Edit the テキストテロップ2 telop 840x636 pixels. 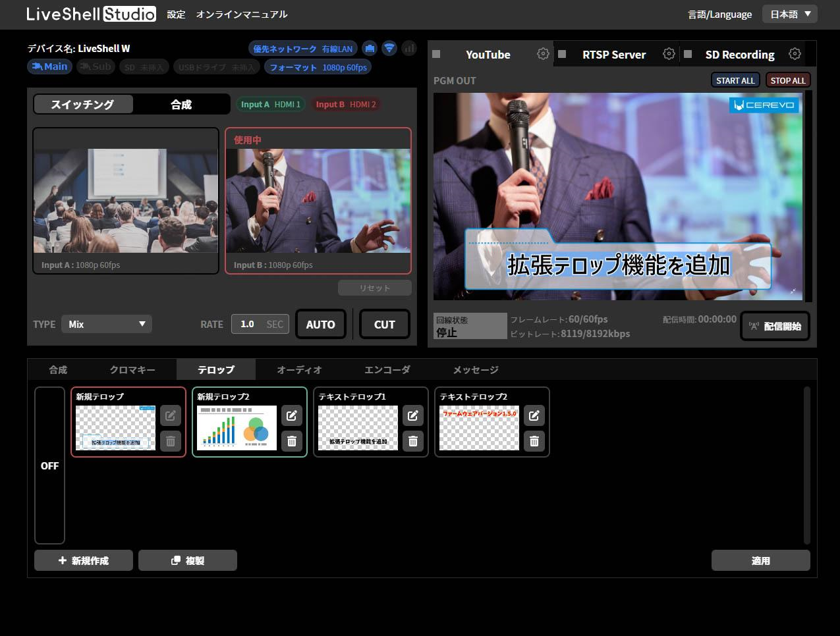[x=534, y=415]
